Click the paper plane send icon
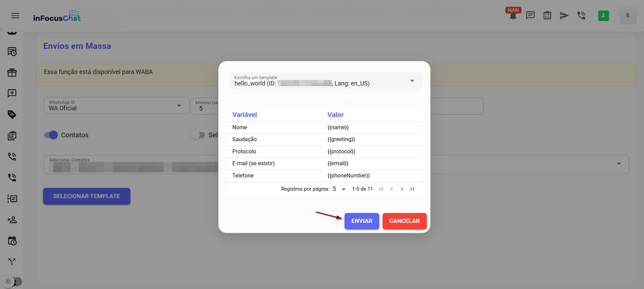 564,16
